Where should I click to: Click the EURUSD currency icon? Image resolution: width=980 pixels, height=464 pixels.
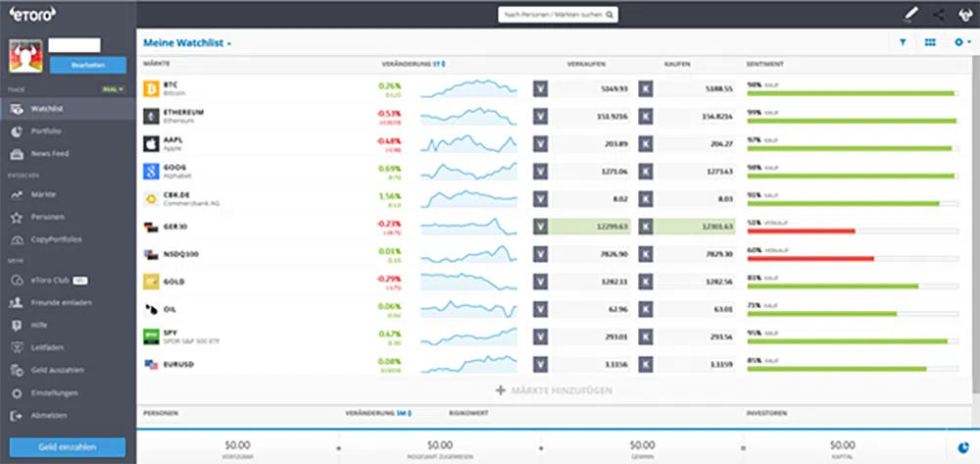click(x=151, y=364)
